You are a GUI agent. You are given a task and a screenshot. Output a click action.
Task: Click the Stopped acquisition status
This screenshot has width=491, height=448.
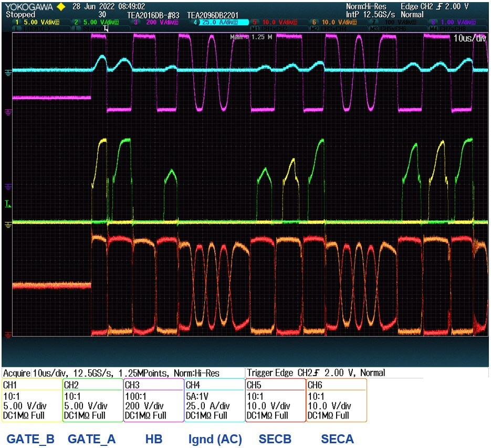20,15
